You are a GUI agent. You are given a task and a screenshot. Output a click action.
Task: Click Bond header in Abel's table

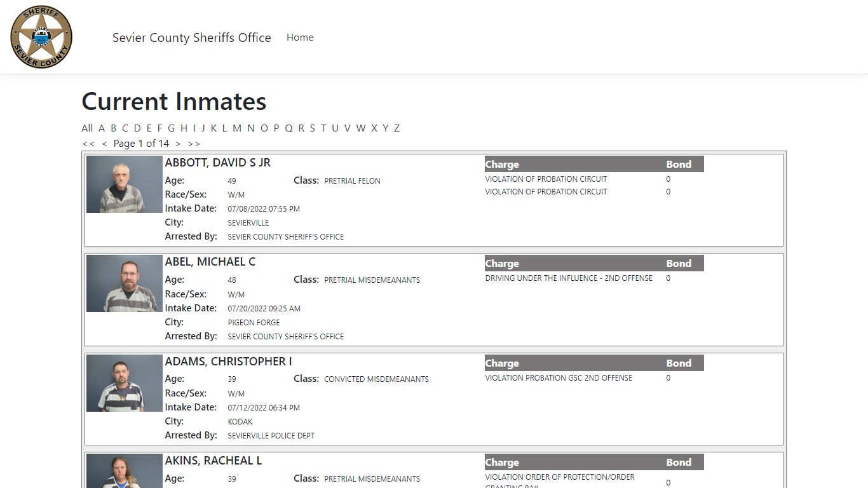(679, 264)
